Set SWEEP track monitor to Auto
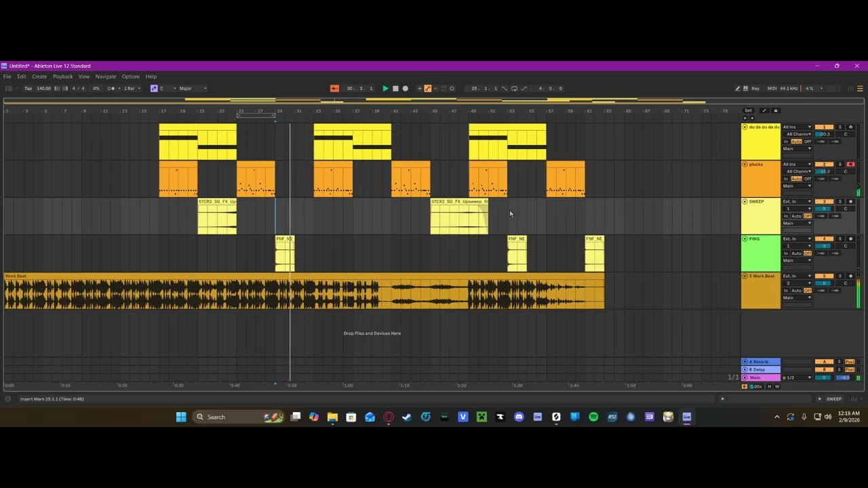 tap(797, 216)
